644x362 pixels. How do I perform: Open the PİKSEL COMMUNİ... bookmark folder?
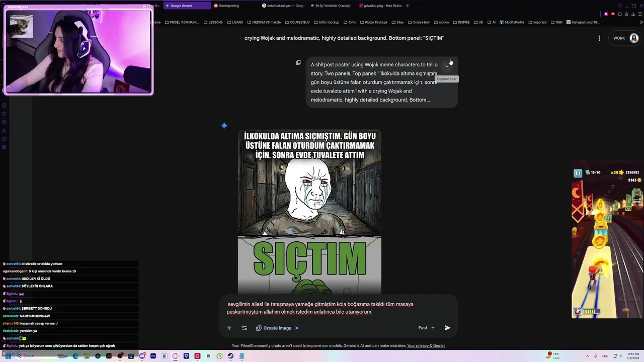182,22
